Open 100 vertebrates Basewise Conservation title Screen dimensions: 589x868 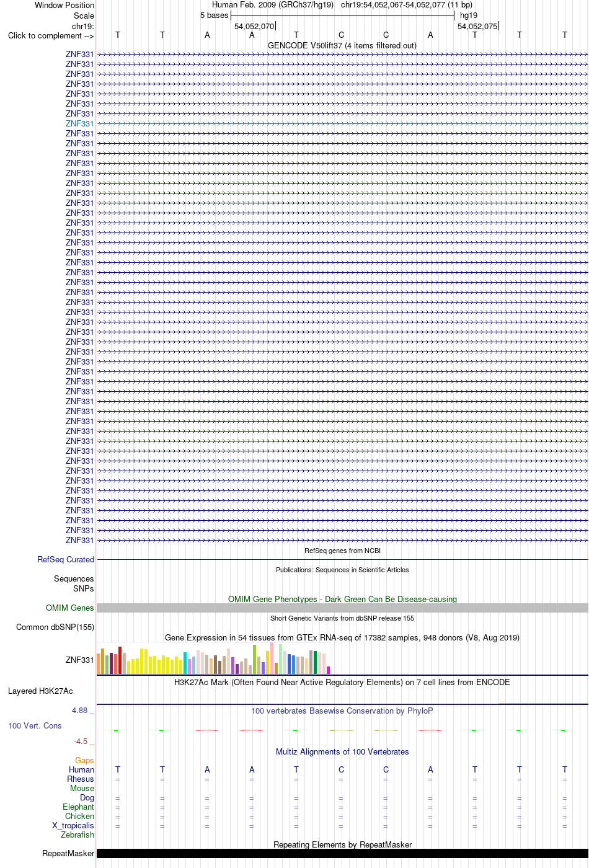tap(342, 711)
